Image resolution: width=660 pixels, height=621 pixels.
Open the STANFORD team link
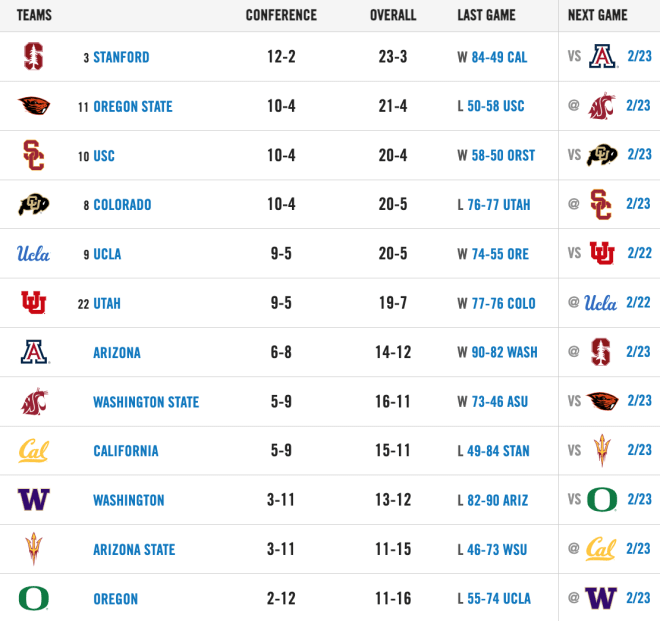121,57
